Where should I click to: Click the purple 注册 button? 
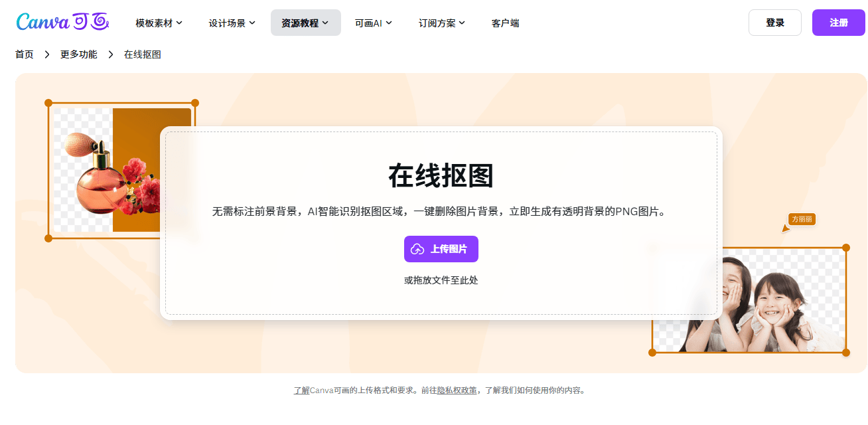coord(838,23)
